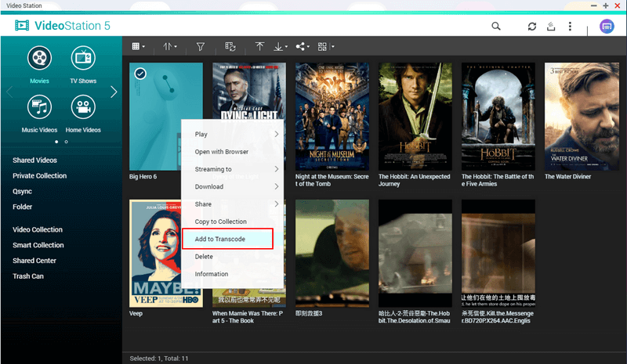The height and width of the screenshot is (364, 627).
Task: Open the three-dot more options menu
Action: [570, 27]
